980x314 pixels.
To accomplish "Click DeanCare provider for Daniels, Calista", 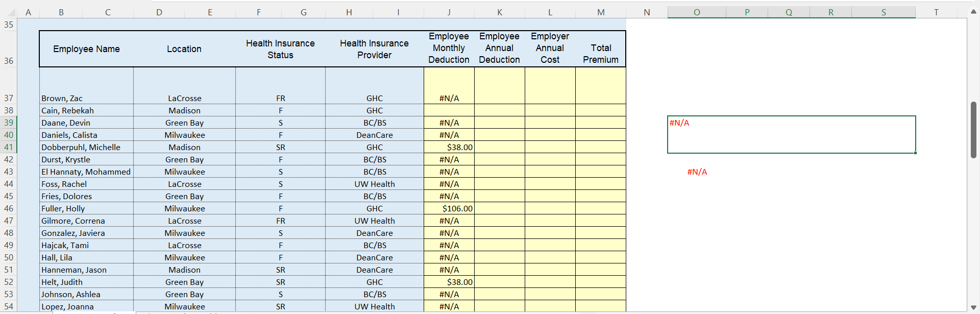I will pyautogui.click(x=374, y=135).
